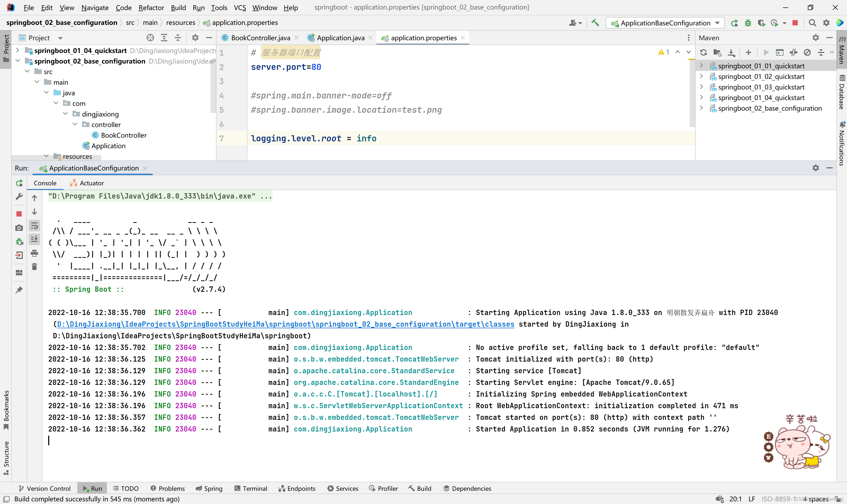Click the wrench icon in Run panel
The image size is (847, 504).
pyautogui.click(x=19, y=197)
